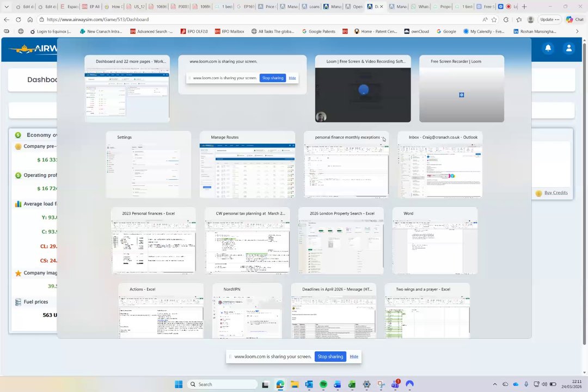Switch to Actions Excel window thumbnail
The height and width of the screenshot is (392, 588).
pos(161,311)
